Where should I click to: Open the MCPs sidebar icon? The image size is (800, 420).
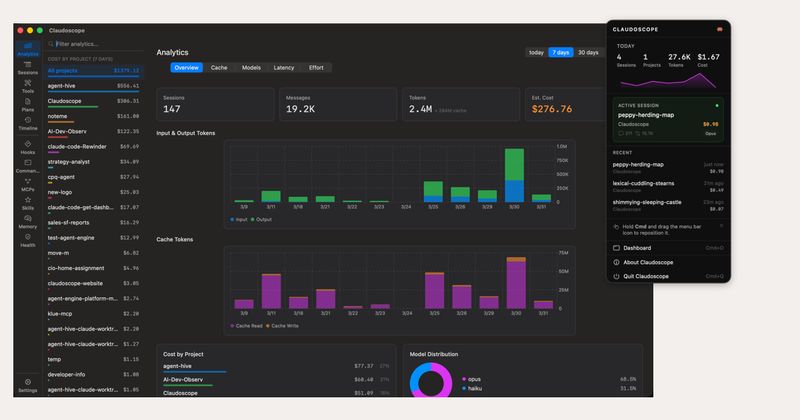(x=28, y=183)
